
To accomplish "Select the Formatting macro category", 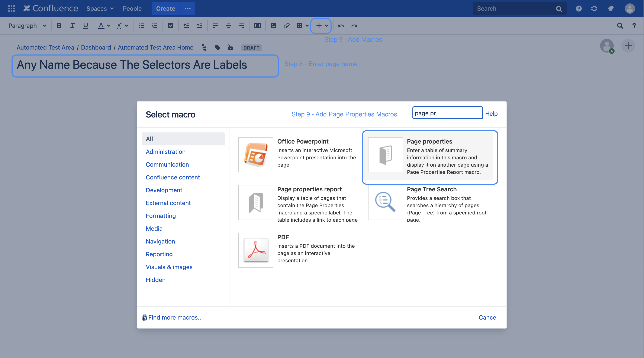I will [x=161, y=216].
